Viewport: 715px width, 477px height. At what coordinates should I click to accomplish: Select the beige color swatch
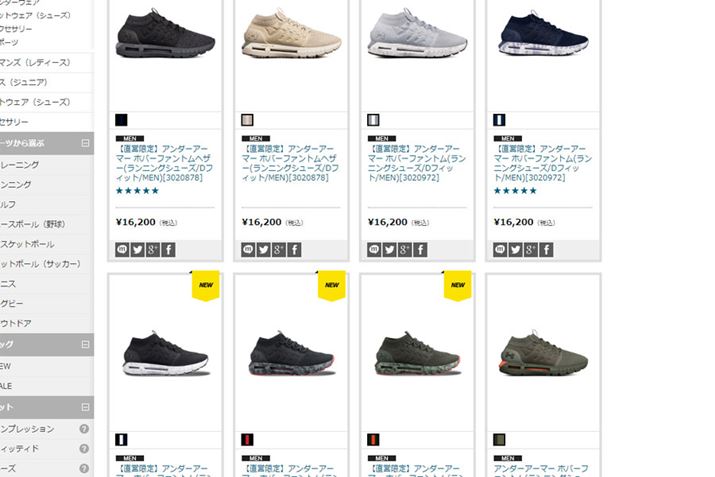coord(247,120)
